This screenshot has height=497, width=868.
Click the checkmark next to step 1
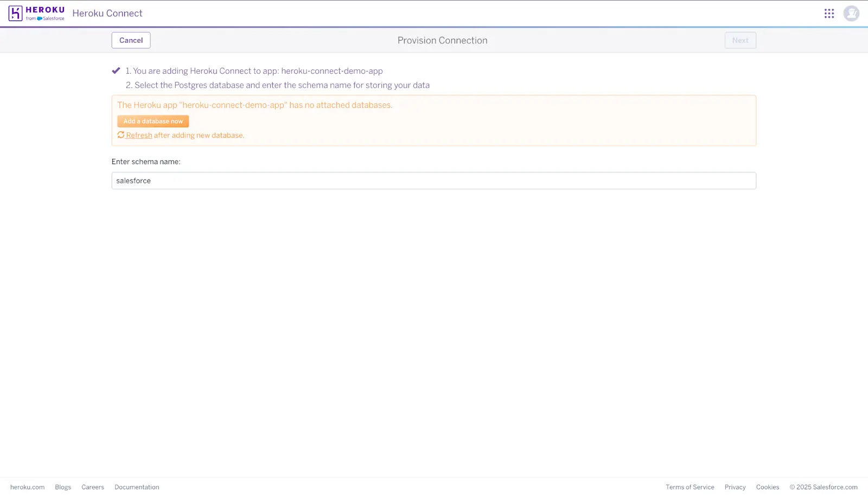116,70
